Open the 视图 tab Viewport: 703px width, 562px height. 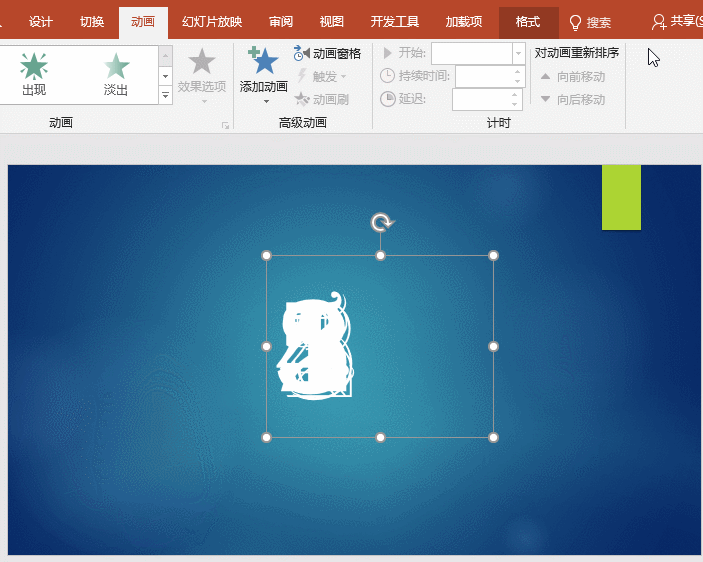(332, 22)
